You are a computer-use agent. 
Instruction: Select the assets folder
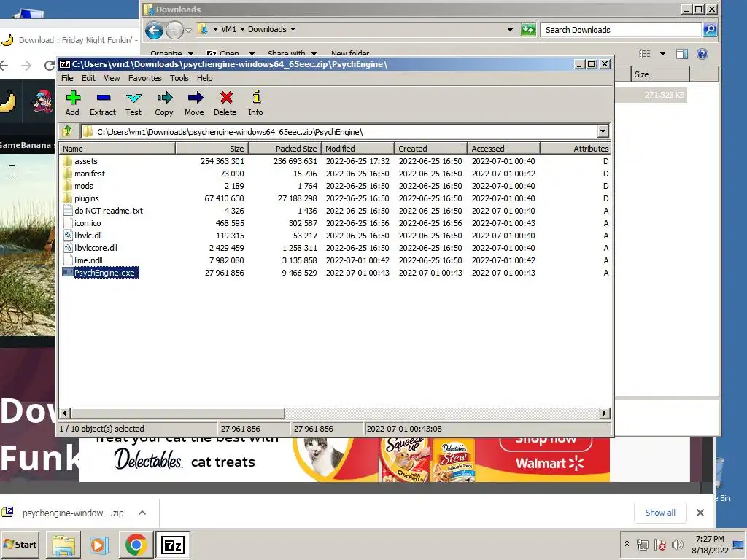click(x=86, y=161)
